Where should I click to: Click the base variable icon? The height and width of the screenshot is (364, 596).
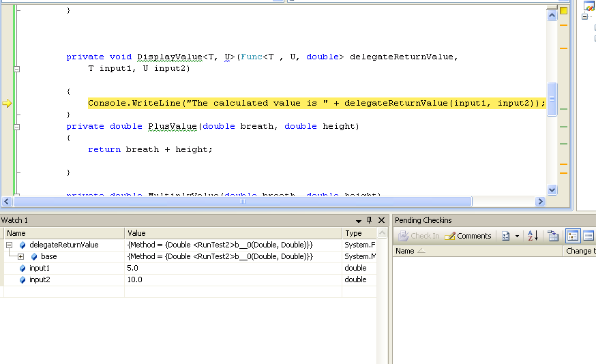(34, 257)
